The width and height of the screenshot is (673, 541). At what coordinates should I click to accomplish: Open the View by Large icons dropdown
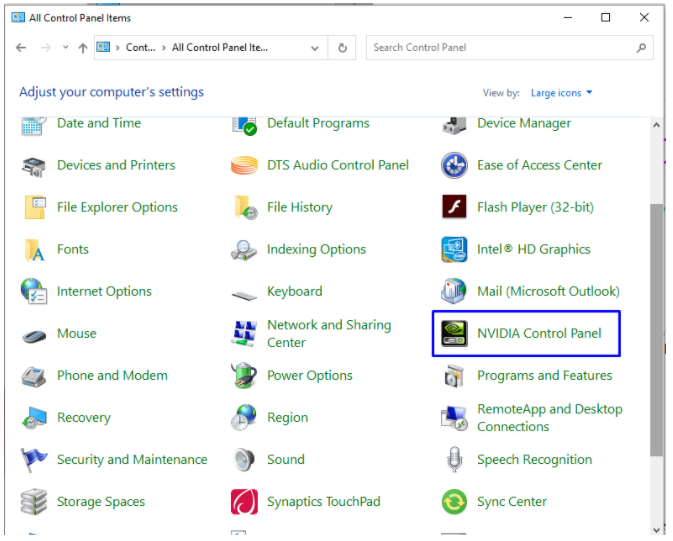561,93
